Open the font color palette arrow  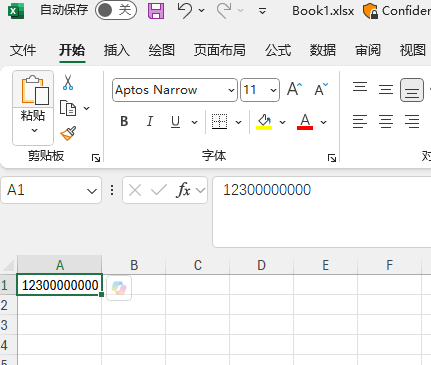pyautogui.click(x=323, y=122)
